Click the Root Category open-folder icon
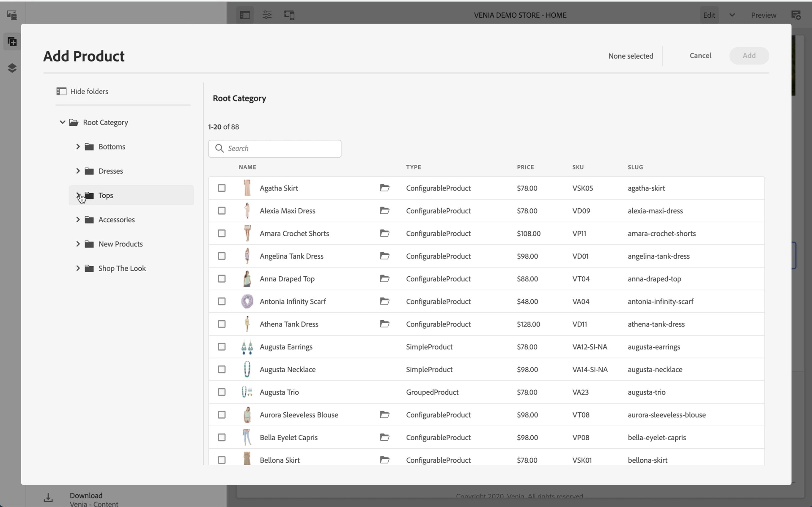This screenshot has width=812, height=507. pos(74,122)
